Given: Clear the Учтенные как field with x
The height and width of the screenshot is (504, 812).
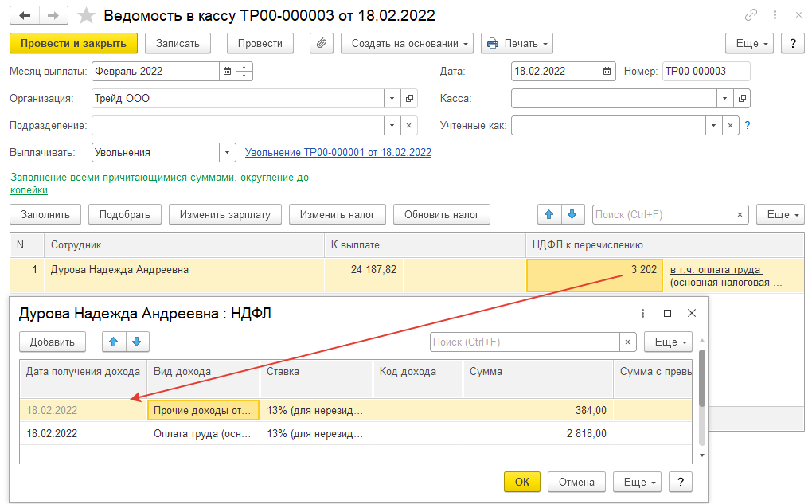Looking at the screenshot, I should pos(730,125).
